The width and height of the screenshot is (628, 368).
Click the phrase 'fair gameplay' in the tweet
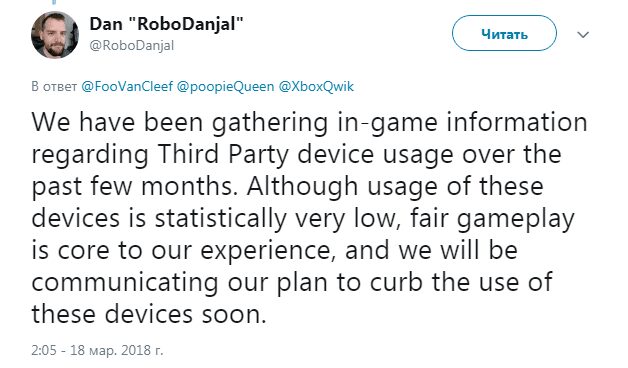tap(492, 219)
